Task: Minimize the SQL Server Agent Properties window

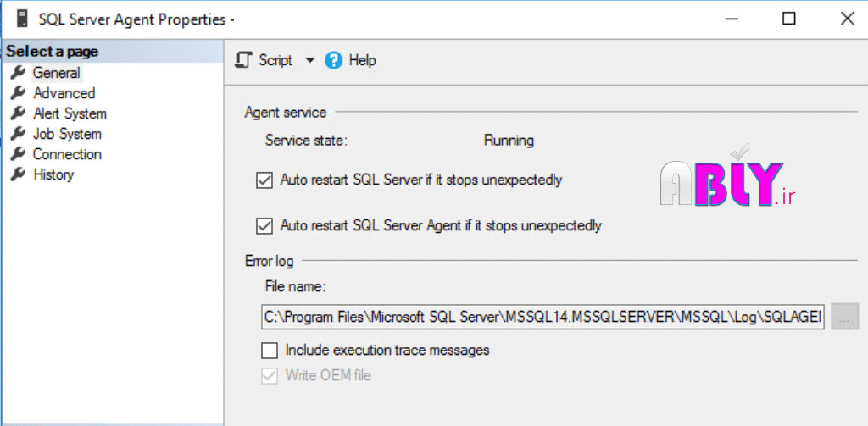Action: pyautogui.click(x=732, y=19)
